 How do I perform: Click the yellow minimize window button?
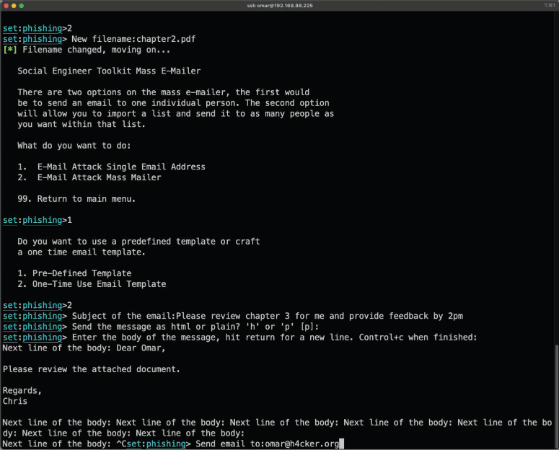[14, 6]
